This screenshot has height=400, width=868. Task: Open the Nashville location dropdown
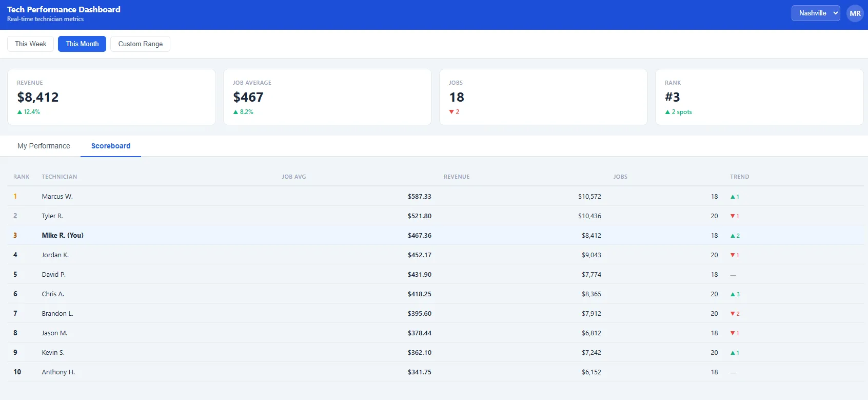[815, 13]
